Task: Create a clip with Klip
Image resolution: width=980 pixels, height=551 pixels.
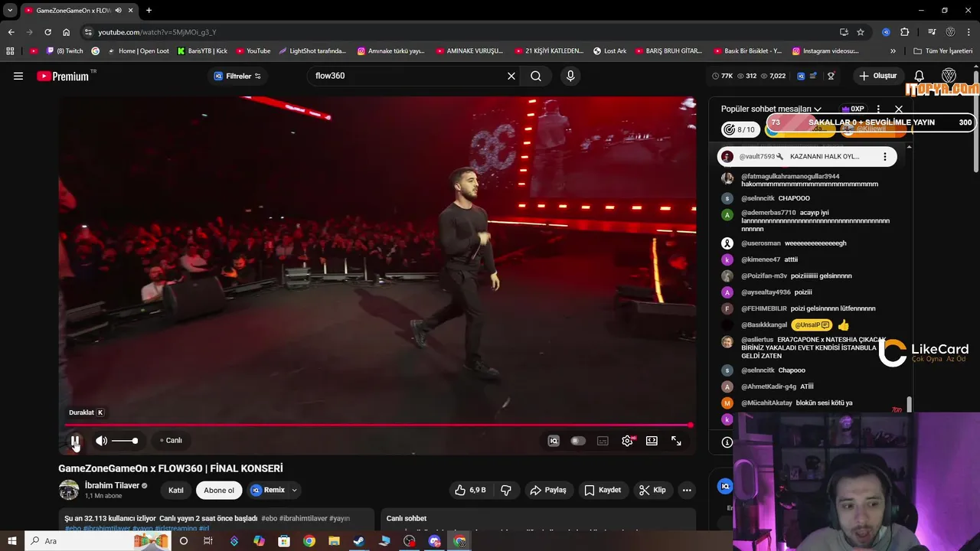Action: tap(652, 490)
